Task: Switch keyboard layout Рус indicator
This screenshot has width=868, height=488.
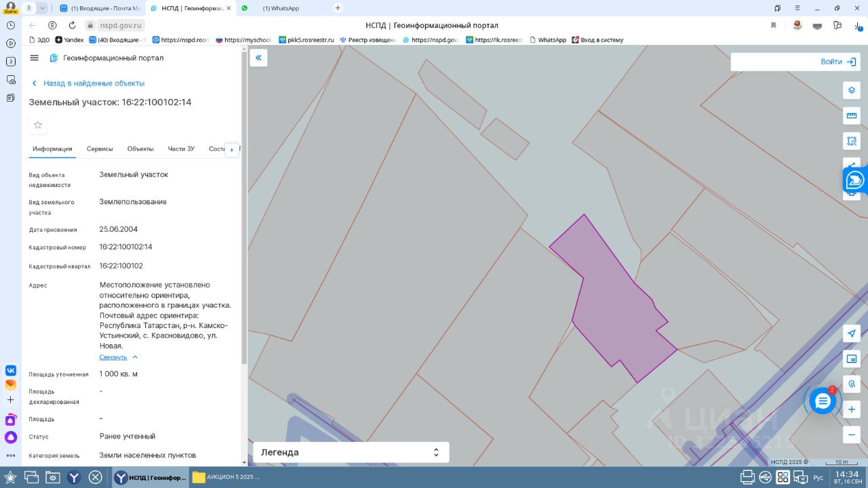Action: 818,478
